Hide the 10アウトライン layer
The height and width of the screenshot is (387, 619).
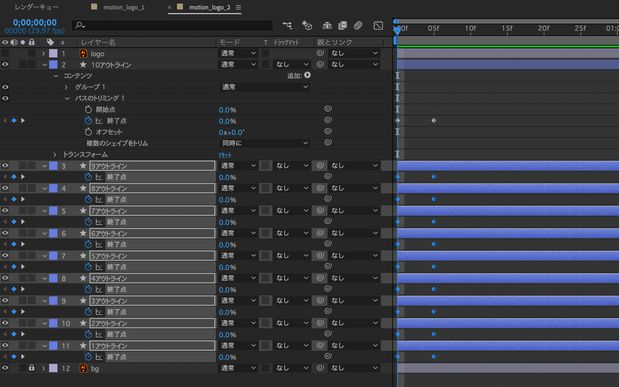[x=5, y=64]
